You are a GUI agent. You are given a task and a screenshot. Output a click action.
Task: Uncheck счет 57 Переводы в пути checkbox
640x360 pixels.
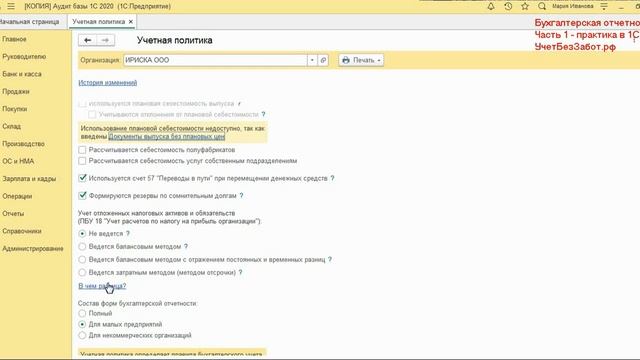(x=82, y=178)
